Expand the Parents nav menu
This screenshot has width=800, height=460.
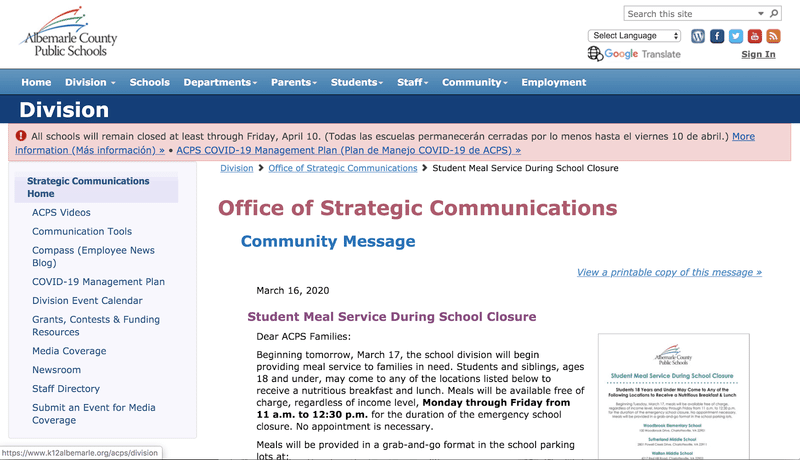point(294,82)
